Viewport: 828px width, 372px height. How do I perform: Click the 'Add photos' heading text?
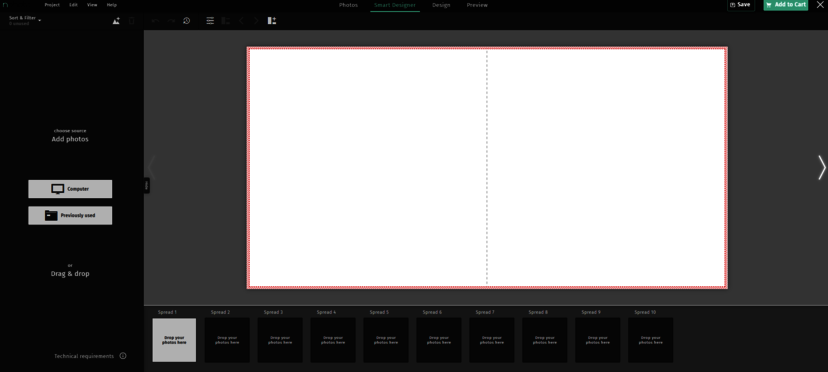(x=70, y=139)
